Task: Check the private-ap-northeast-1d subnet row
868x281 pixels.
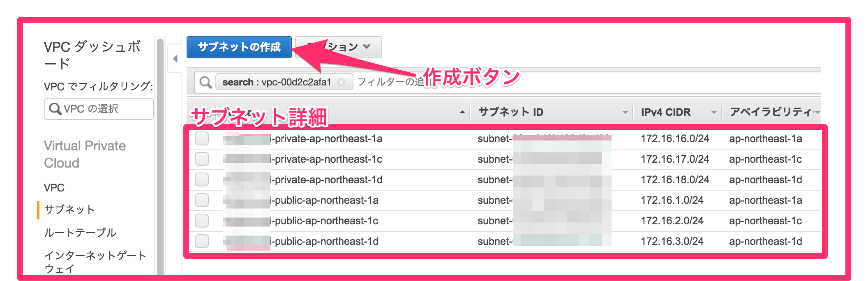Action: (202, 180)
